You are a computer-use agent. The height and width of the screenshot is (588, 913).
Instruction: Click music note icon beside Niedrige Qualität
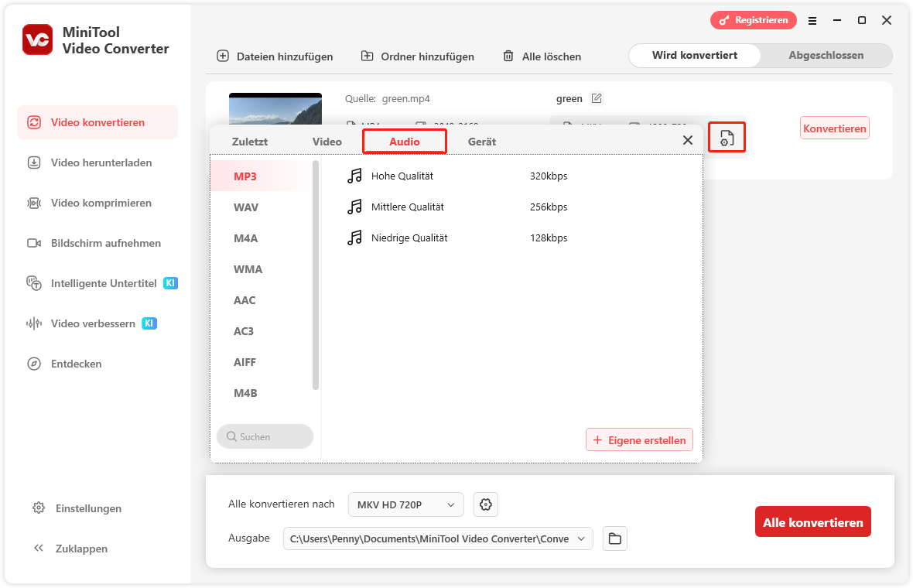coord(354,238)
